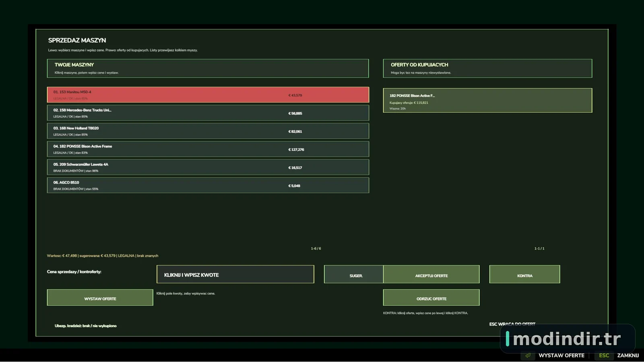Select the 153 Manitou M50-4 machine row

click(x=208, y=95)
